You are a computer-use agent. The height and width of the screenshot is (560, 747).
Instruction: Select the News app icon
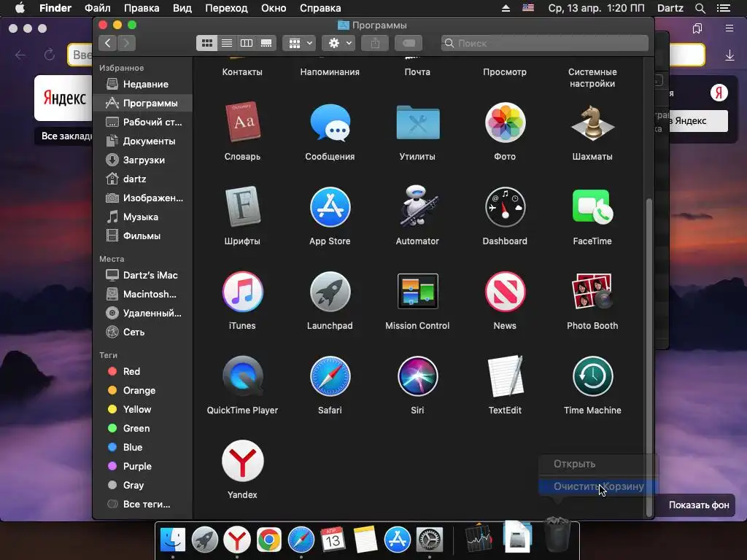click(505, 292)
